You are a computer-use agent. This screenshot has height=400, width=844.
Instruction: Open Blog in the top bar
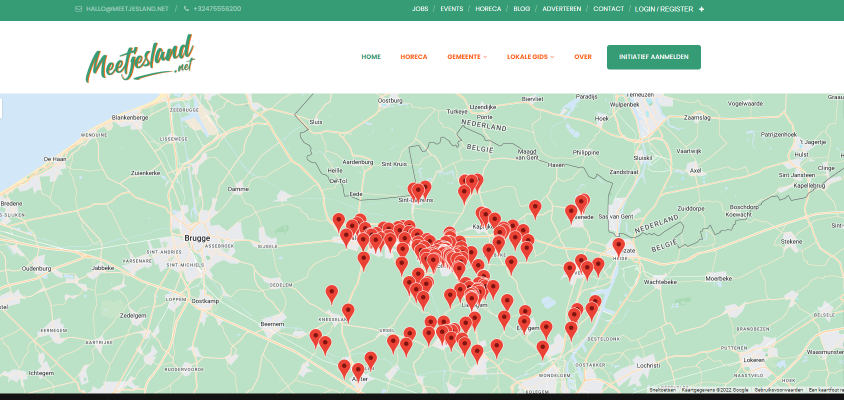pos(522,9)
